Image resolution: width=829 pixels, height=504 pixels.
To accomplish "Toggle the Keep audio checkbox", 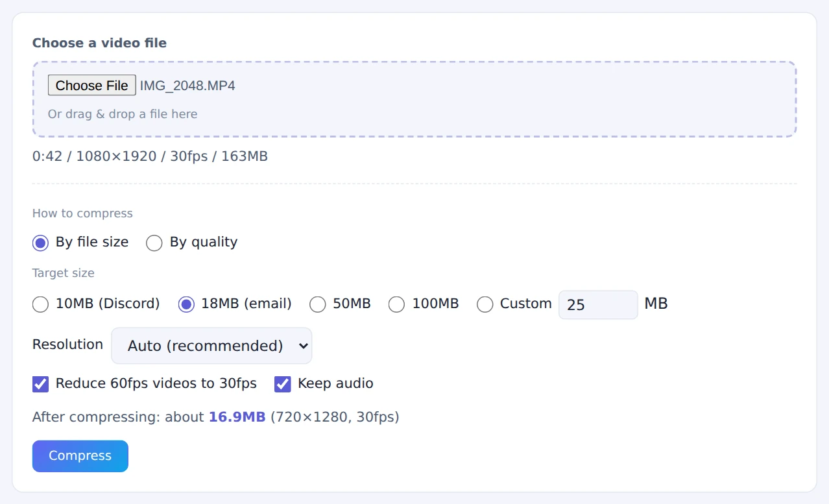I will tap(283, 384).
